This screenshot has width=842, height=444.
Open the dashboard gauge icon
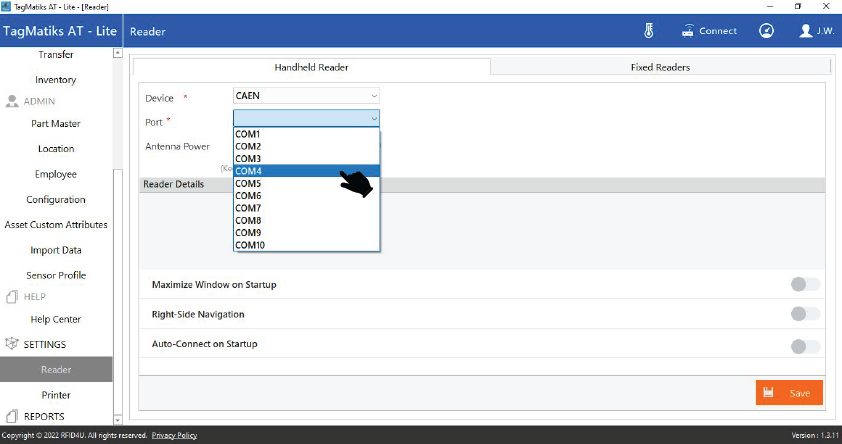pyautogui.click(x=766, y=31)
